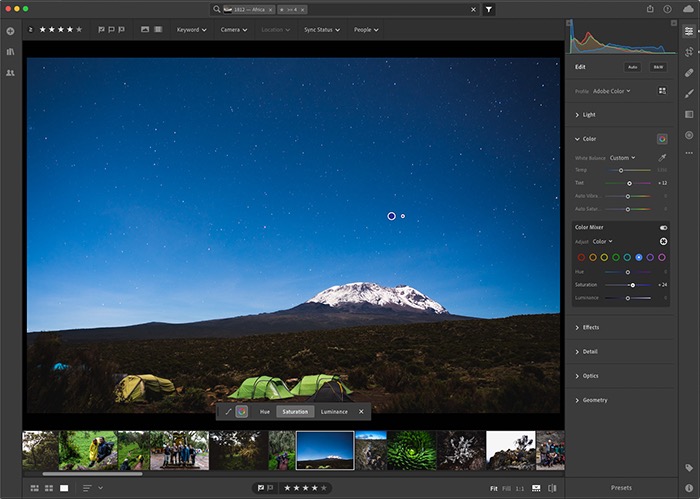Viewport: 700px width, 499px height.
Task: Toggle the Color Mixer on/off switch
Action: tap(663, 227)
